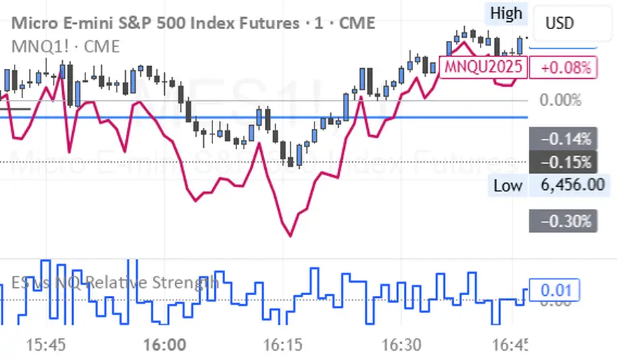This screenshot has width=617, height=364.
Task: Click the 16:00 time axis label
Action: [x=165, y=345]
